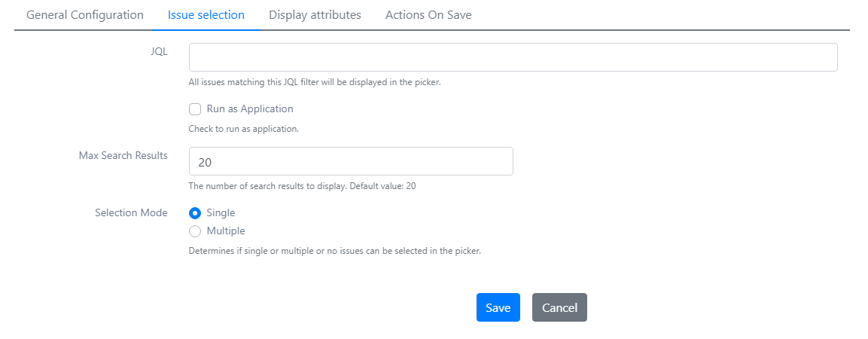Click the 'Check to run as application' hint
868x339 pixels.
[x=244, y=129]
